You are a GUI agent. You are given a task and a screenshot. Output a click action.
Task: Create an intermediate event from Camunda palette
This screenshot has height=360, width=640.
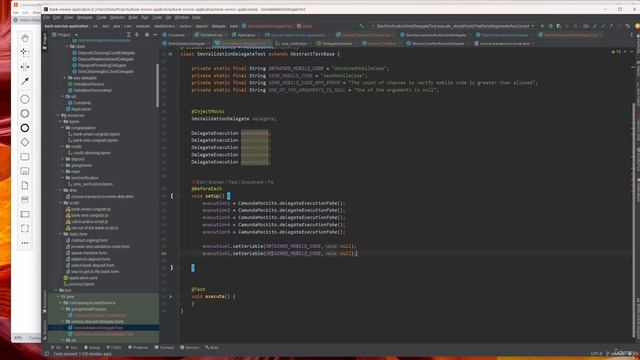point(25,113)
